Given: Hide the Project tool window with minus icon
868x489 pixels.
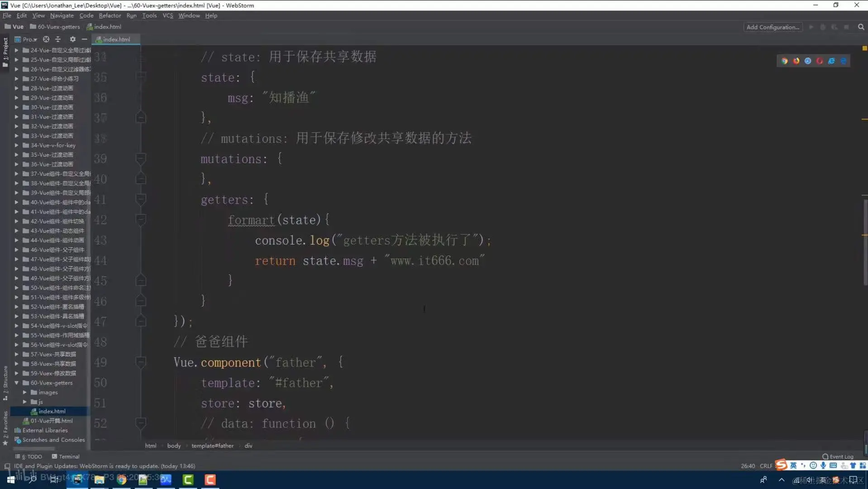Looking at the screenshot, I should [84, 39].
